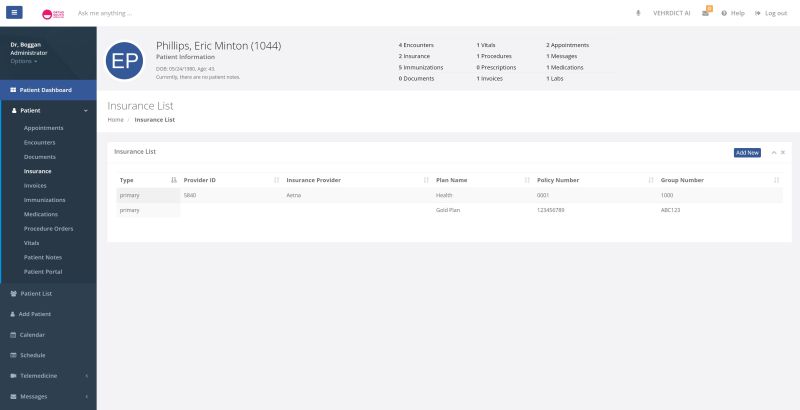Click the pink company logo
This screenshot has height=410, width=800.
[53, 14]
